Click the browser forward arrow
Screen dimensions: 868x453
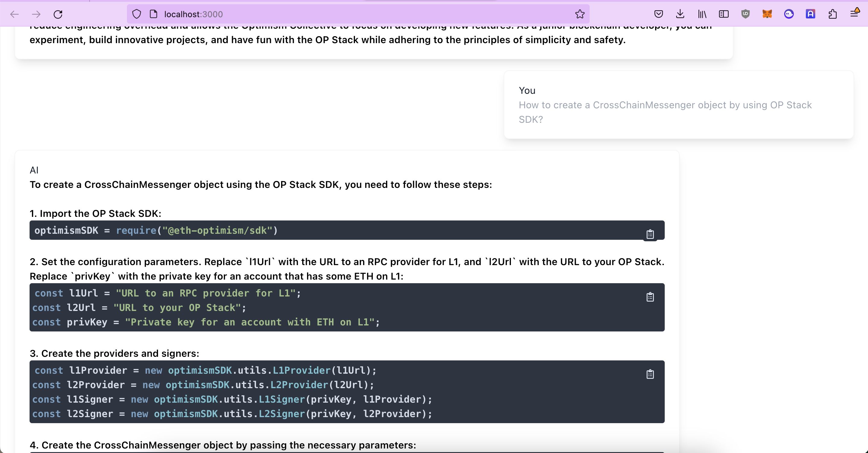(x=36, y=14)
